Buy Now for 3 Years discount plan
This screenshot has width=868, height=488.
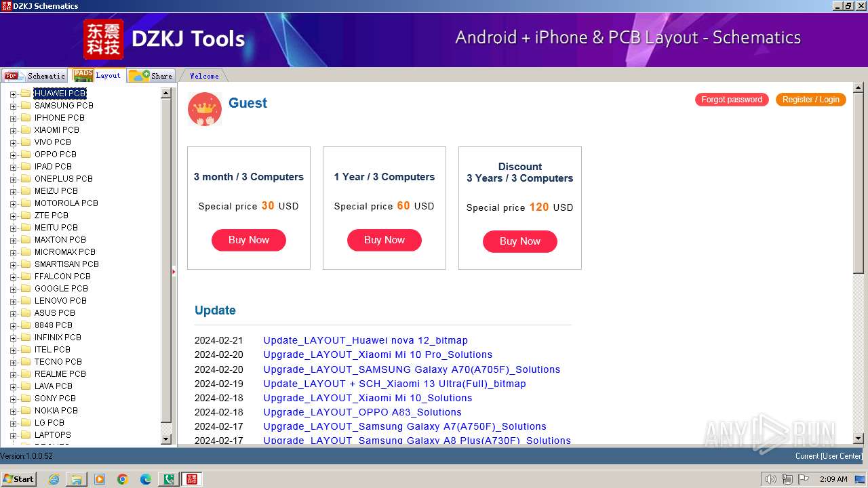[520, 241]
